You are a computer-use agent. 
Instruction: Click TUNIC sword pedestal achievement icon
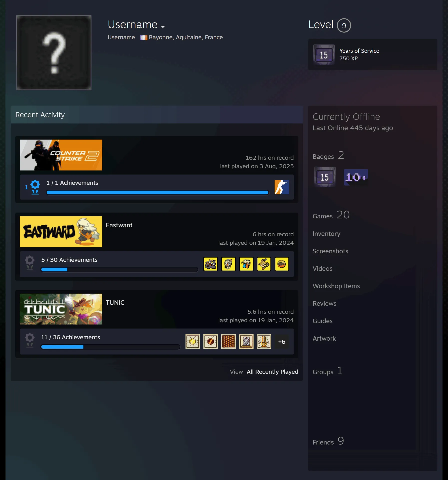point(246,341)
